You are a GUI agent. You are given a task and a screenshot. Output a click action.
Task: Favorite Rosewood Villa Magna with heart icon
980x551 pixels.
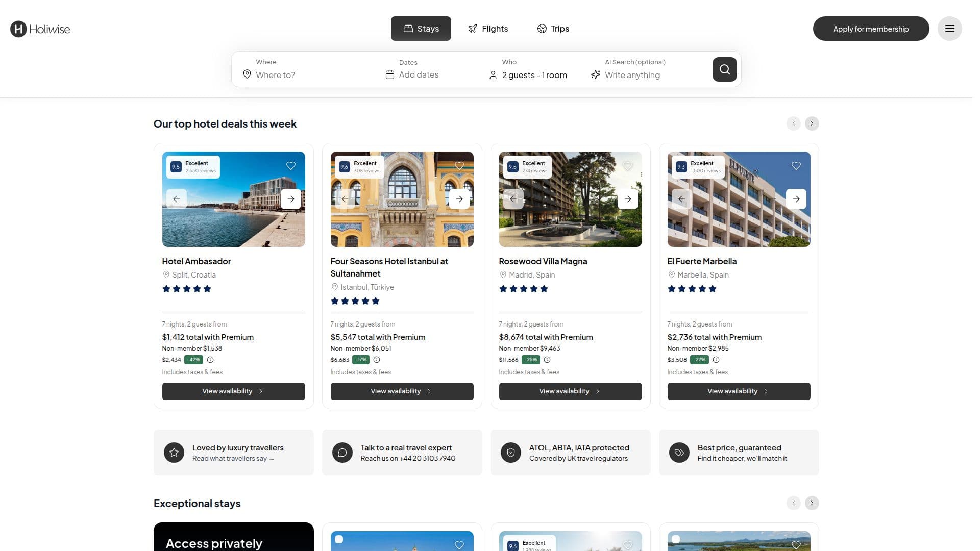628,166
